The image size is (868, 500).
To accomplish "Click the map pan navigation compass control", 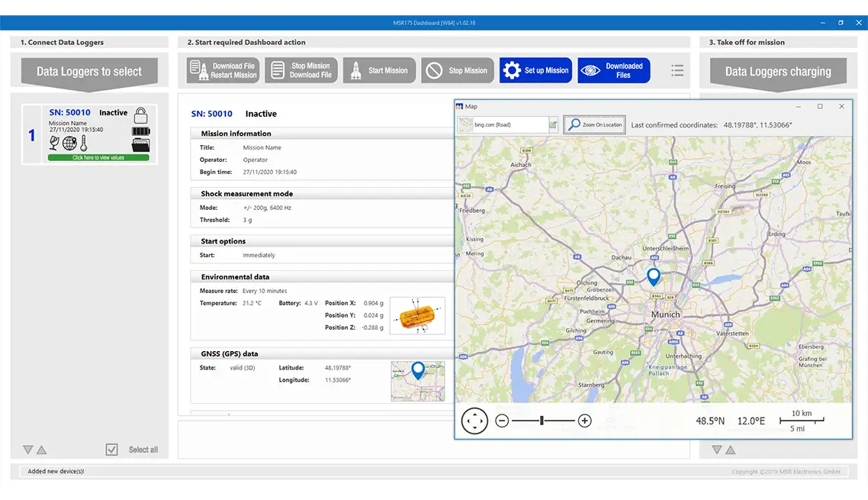I will point(474,421).
